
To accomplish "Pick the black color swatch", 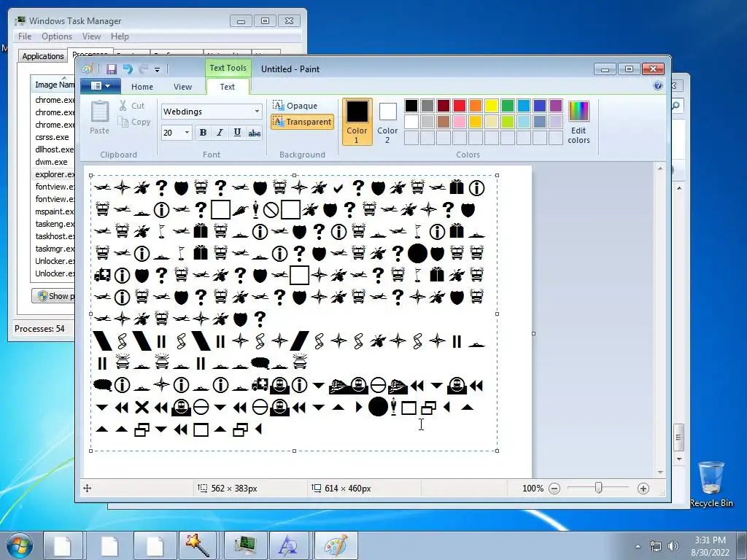I will pos(411,106).
